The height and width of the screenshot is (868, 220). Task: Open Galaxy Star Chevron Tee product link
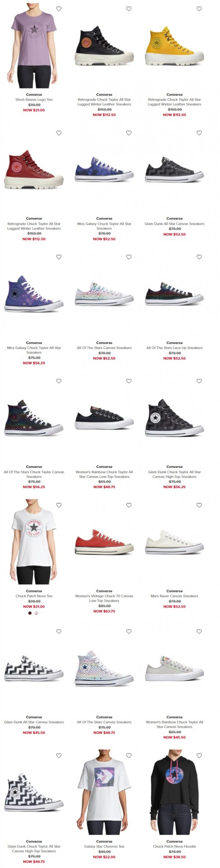coord(104,846)
